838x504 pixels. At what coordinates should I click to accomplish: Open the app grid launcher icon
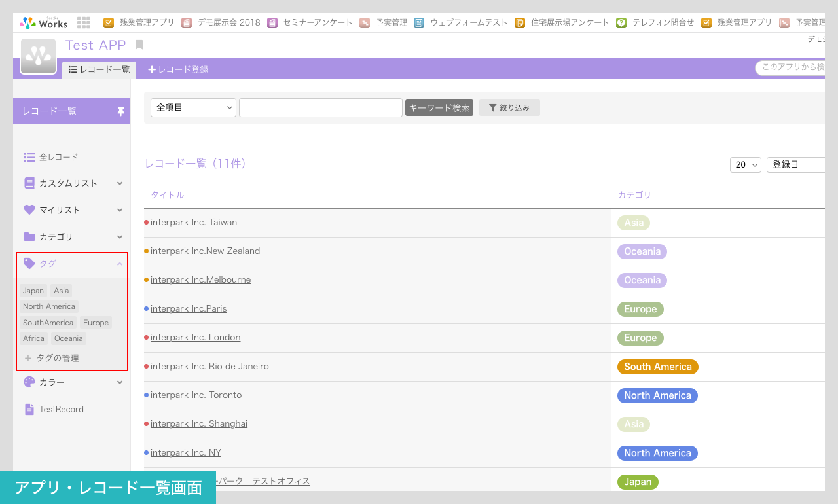tap(84, 23)
